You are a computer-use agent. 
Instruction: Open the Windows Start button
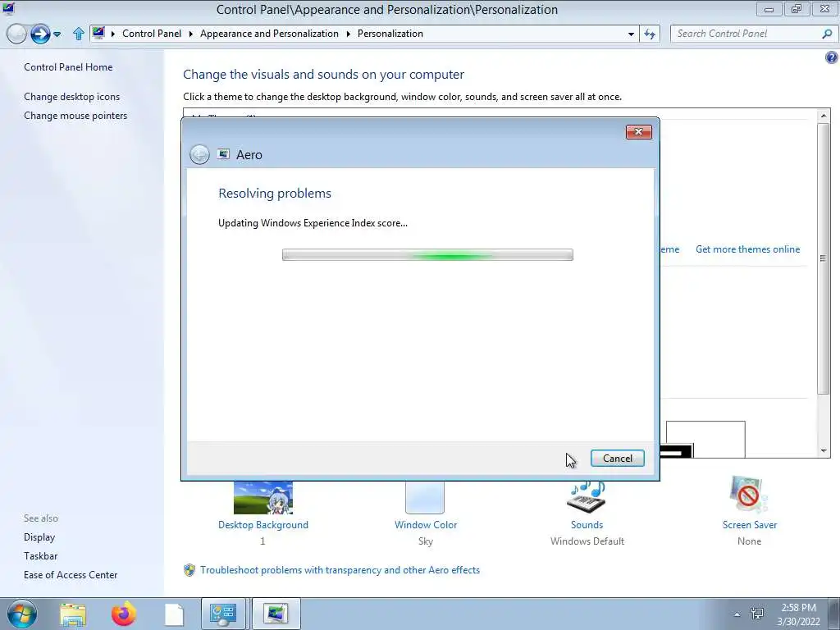pyautogui.click(x=21, y=614)
